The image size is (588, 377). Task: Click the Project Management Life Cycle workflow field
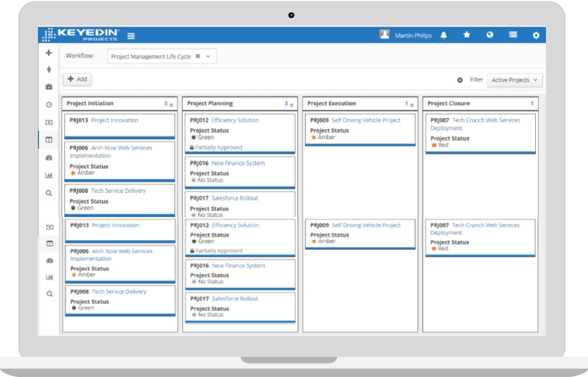click(162, 56)
